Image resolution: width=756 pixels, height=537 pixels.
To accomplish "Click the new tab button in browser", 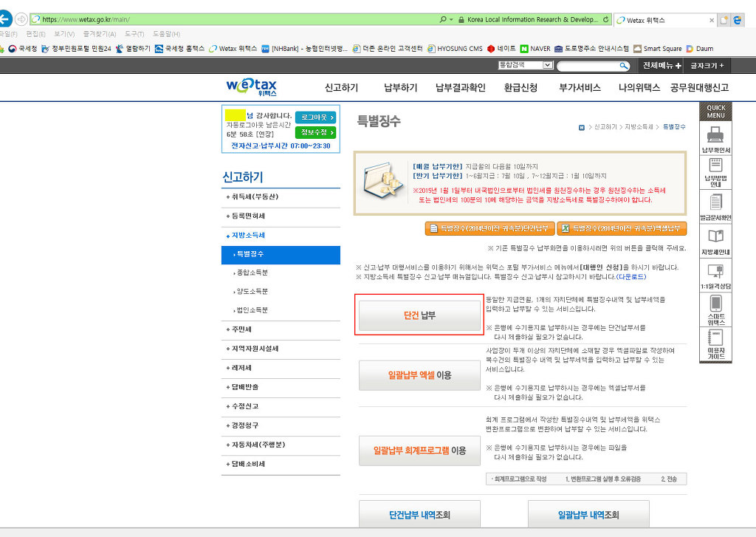I will tap(724, 20).
